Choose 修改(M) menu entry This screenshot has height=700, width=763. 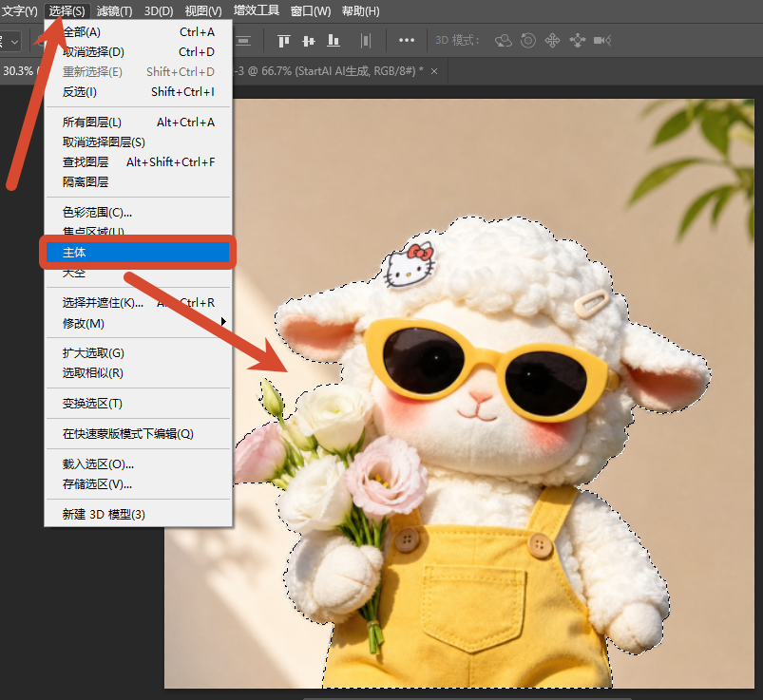point(138,323)
